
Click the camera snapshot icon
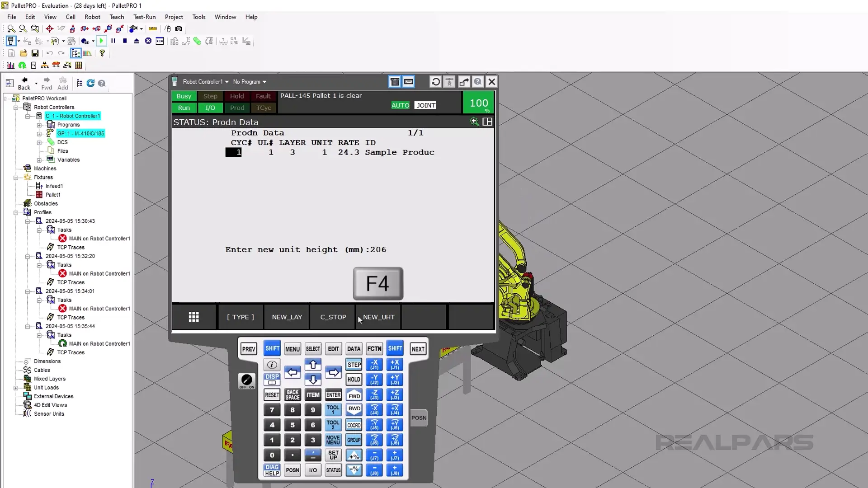coord(179,28)
